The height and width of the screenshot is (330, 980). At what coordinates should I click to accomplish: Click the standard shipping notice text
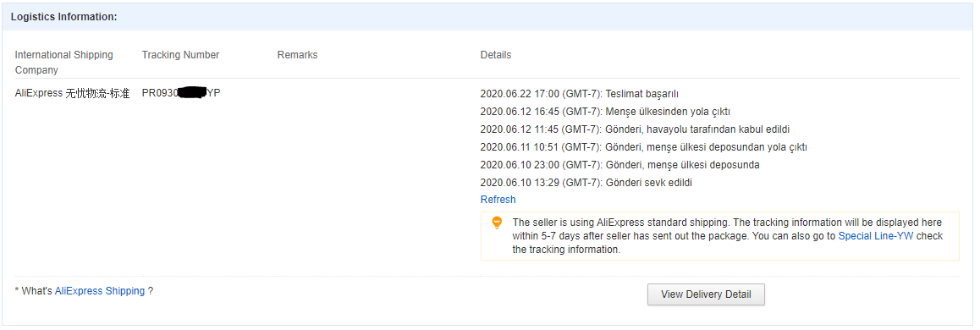point(728,235)
